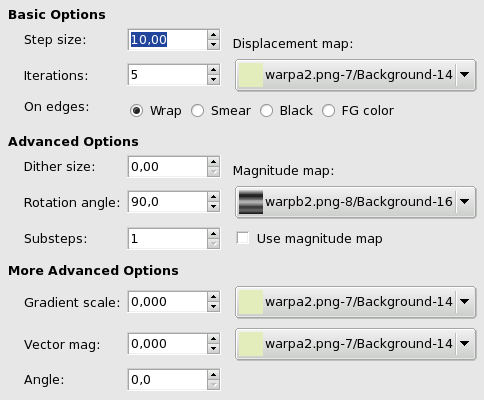This screenshot has height=400, width=484.
Task: Click the Substeps input field
Action: 168,239
